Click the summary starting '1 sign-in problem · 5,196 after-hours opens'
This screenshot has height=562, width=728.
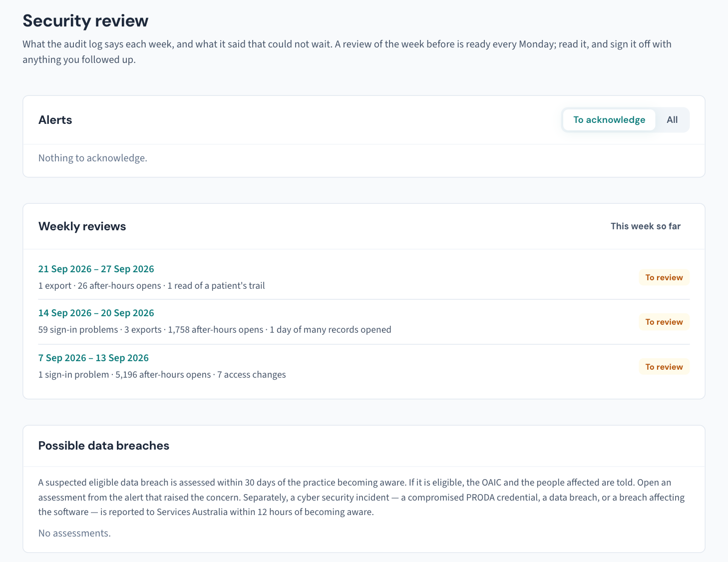(x=162, y=375)
